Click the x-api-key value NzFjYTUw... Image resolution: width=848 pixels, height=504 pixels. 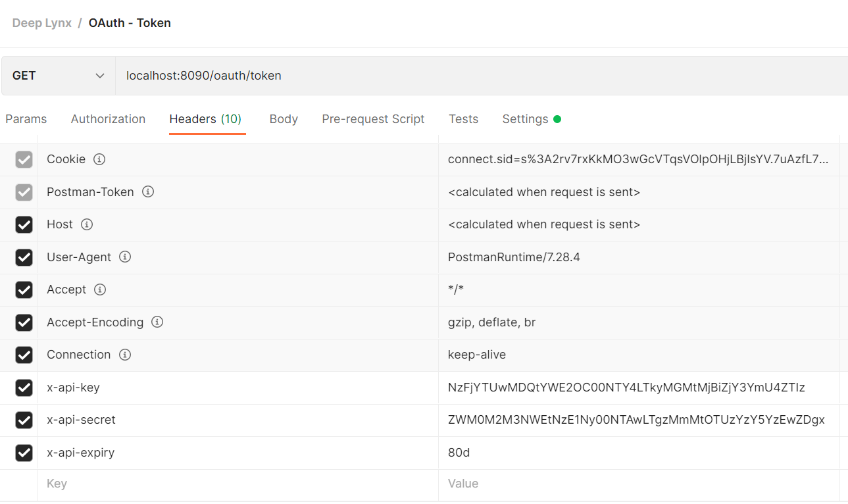626,388
